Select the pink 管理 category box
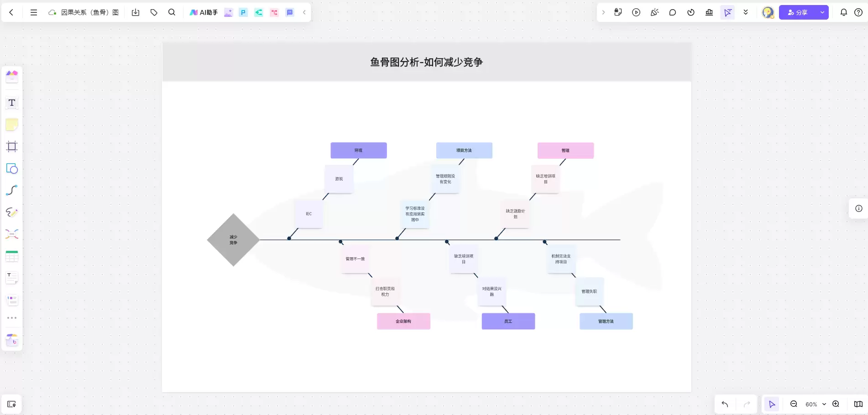The width and height of the screenshot is (868, 415). click(565, 150)
